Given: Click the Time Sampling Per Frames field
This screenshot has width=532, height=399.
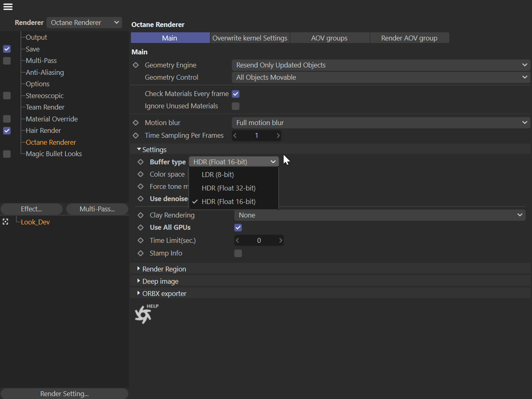Looking at the screenshot, I should pyautogui.click(x=257, y=135).
